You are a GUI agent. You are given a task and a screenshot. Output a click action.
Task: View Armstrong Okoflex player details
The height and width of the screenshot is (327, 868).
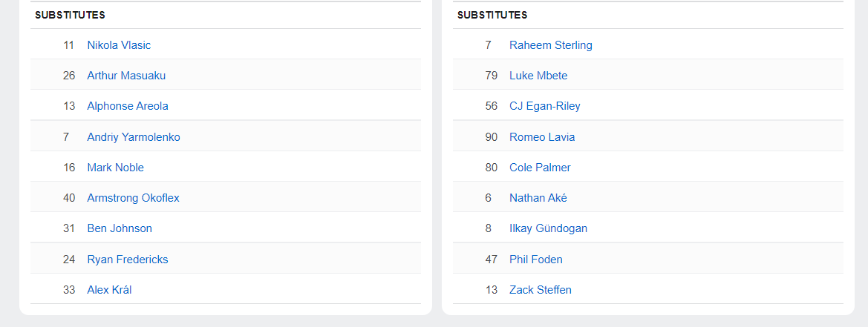133,198
